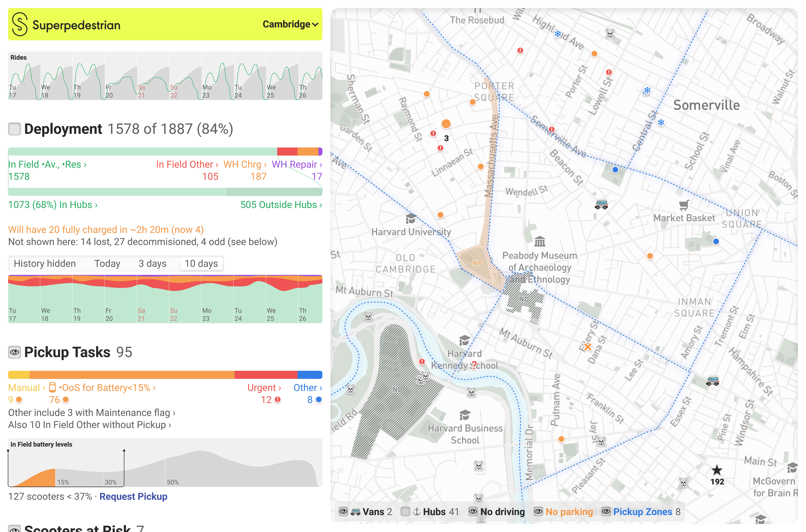806x532 pixels.
Task: Click the van icon near Market Basket
Action: click(601, 204)
